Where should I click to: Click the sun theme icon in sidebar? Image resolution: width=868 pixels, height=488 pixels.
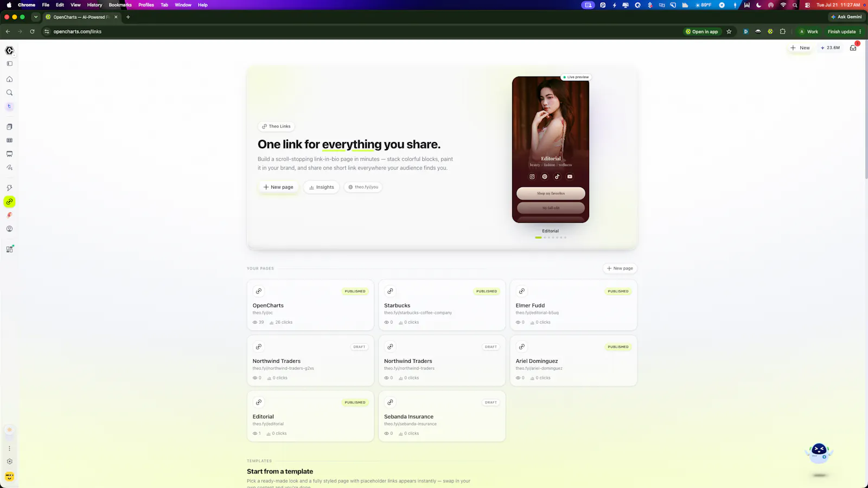(9, 430)
